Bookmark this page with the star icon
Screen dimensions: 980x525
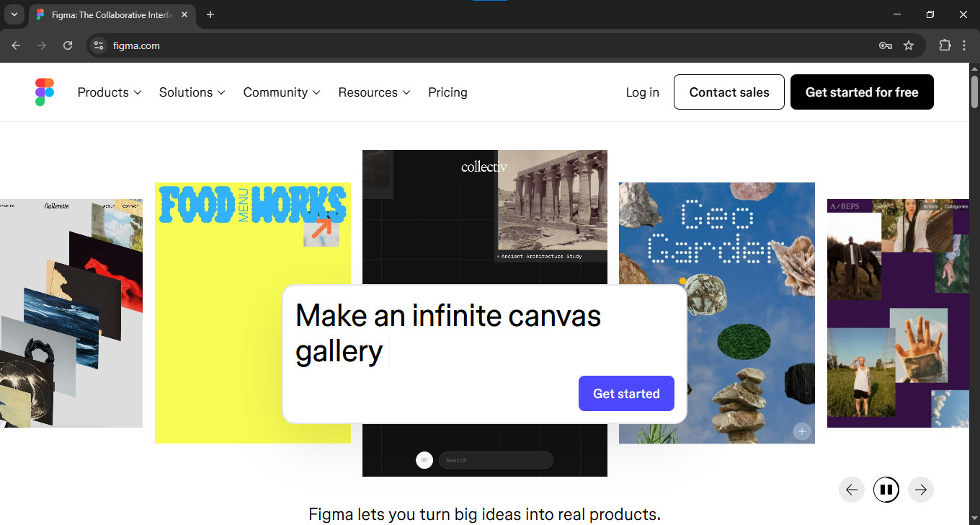click(x=909, y=45)
